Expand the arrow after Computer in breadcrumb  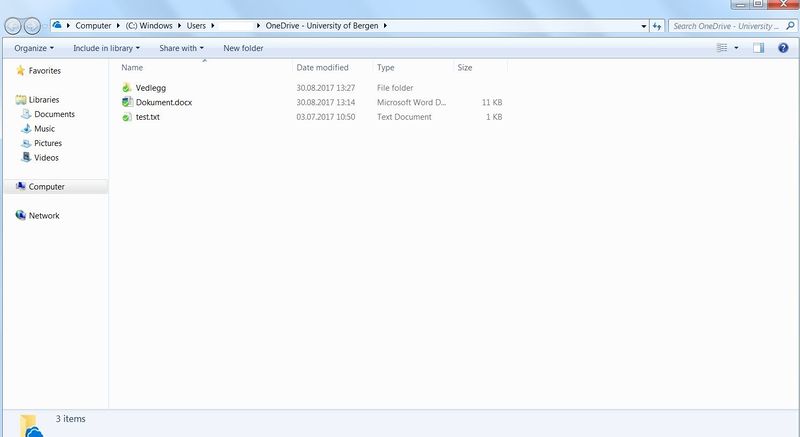pyautogui.click(x=118, y=25)
